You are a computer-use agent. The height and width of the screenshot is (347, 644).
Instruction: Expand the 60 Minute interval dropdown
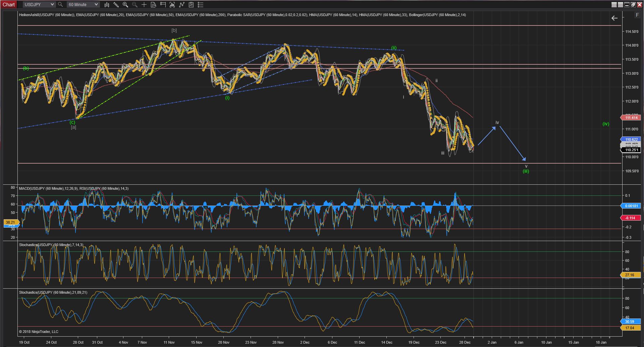coord(96,5)
